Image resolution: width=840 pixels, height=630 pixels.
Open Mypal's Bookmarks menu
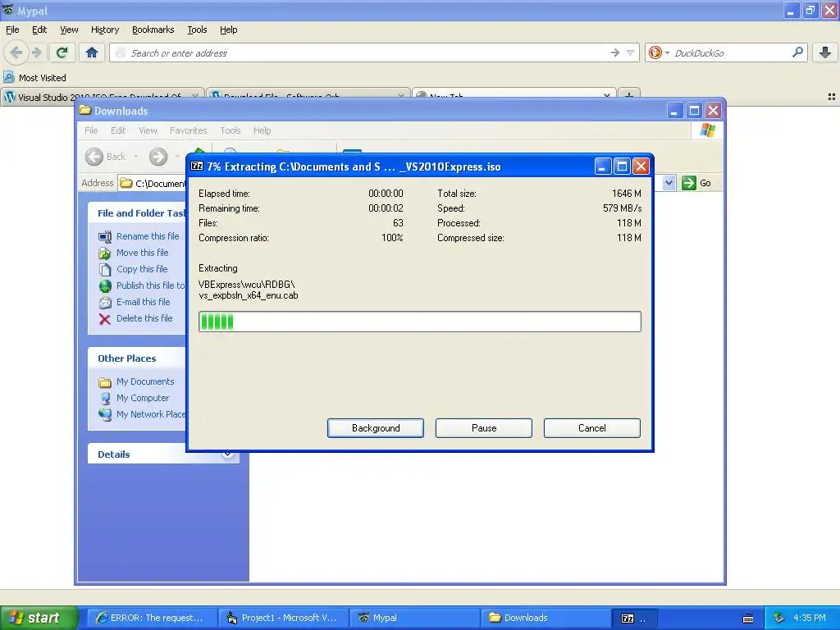[153, 30]
